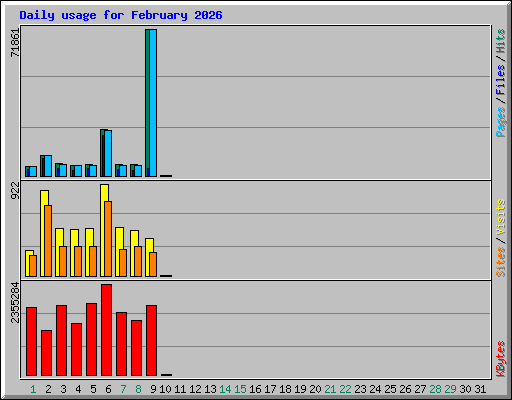Click the 2355284 KBytes axis value

15,303
